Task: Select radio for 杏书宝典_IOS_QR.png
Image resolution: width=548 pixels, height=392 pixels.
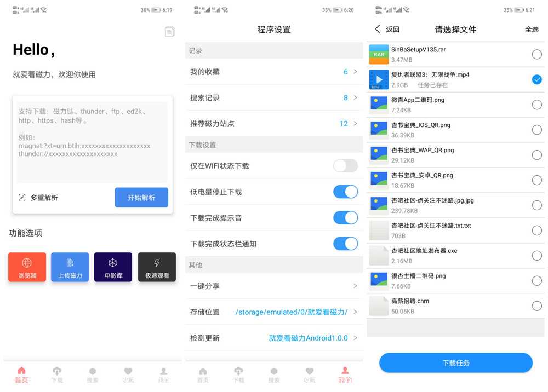Action: click(537, 130)
